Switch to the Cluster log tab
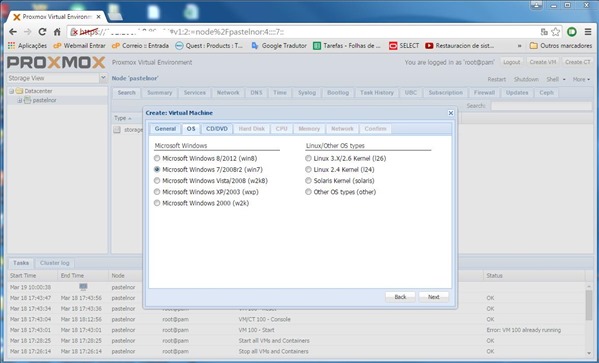 [x=55, y=263]
